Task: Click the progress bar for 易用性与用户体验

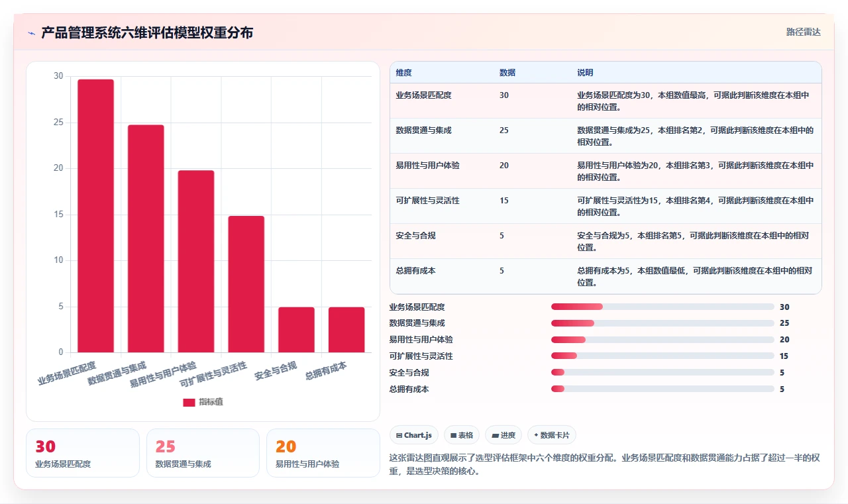Action: (662, 340)
